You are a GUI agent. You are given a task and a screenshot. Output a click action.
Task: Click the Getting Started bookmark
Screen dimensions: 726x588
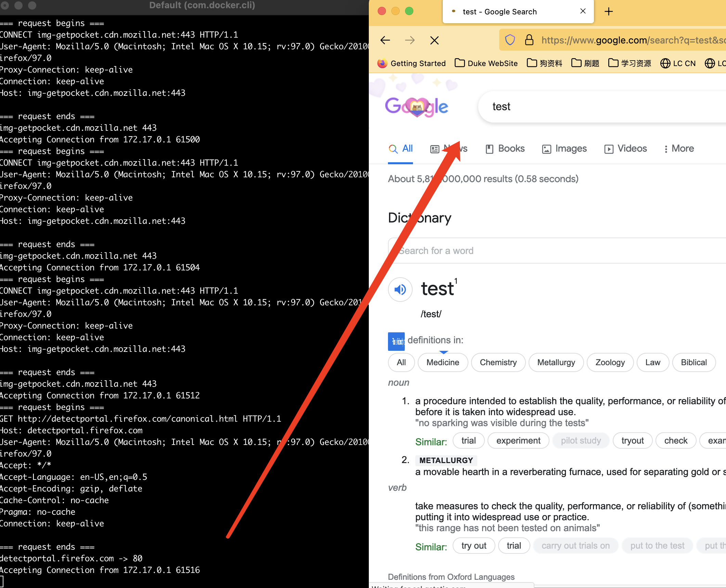(x=412, y=63)
